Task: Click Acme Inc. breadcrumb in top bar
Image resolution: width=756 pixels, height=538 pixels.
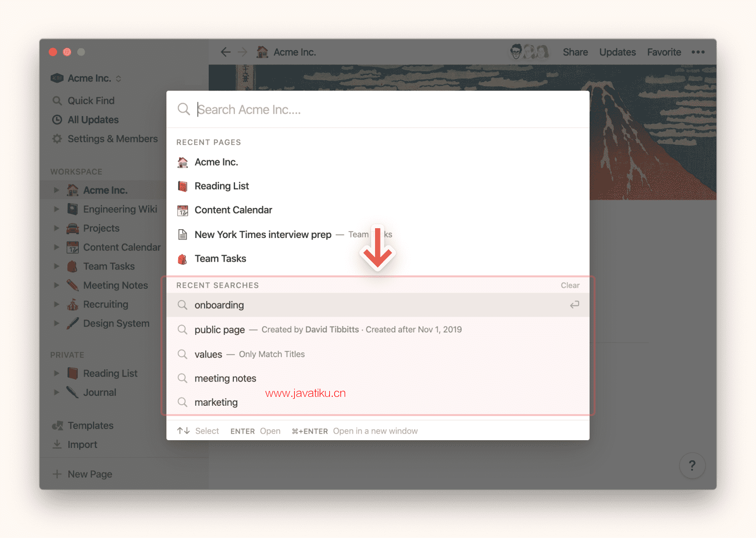Action: coord(295,52)
